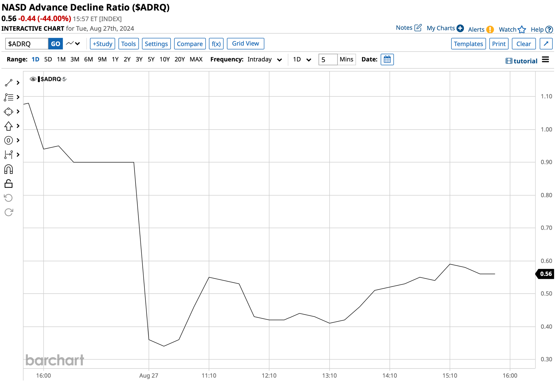Switch range to MAX
Viewport: 557px width, 392px height.
click(x=196, y=59)
